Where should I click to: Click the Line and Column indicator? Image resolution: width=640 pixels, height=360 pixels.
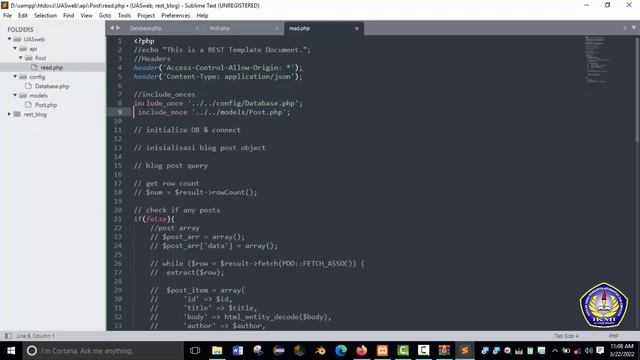tap(36, 336)
